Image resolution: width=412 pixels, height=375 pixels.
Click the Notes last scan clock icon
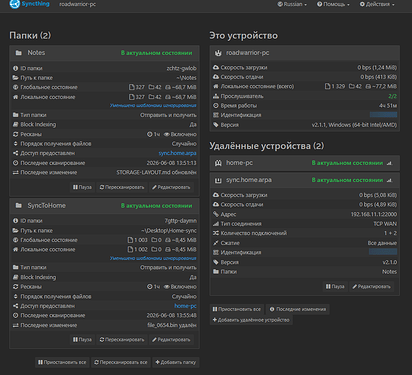point(15,163)
